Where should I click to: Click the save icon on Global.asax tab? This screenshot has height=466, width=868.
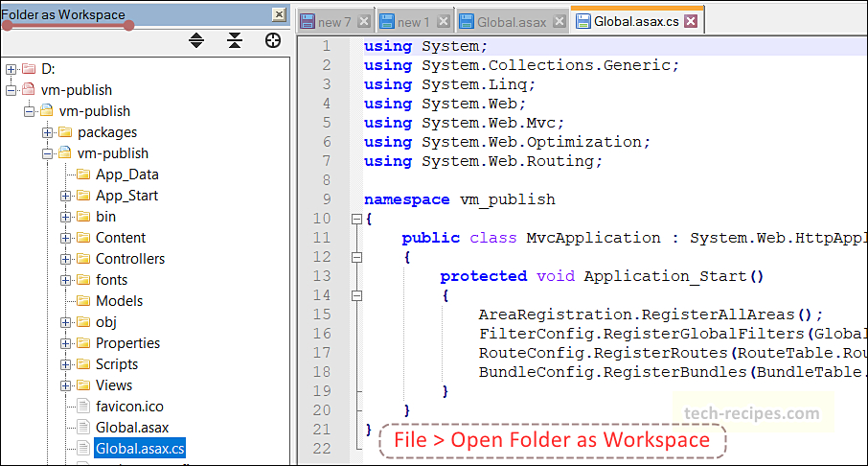[x=467, y=22]
